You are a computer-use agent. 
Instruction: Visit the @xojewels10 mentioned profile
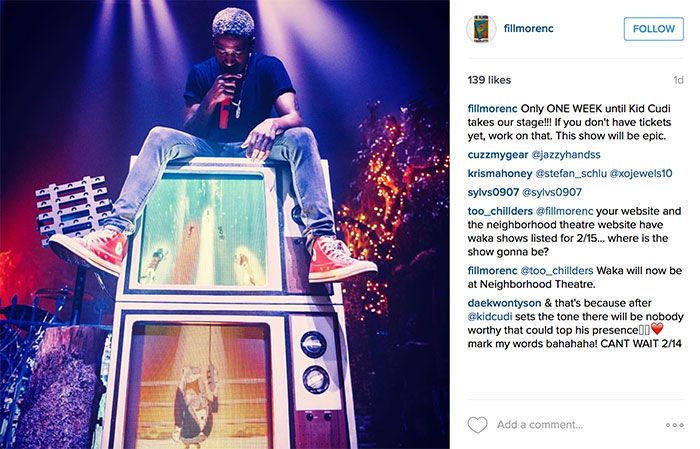coord(641,173)
